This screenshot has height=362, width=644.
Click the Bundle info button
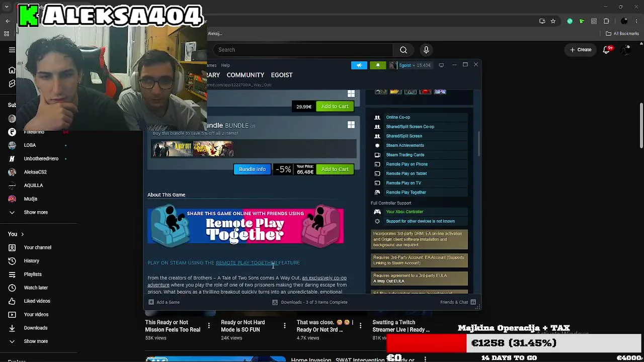coord(252,169)
